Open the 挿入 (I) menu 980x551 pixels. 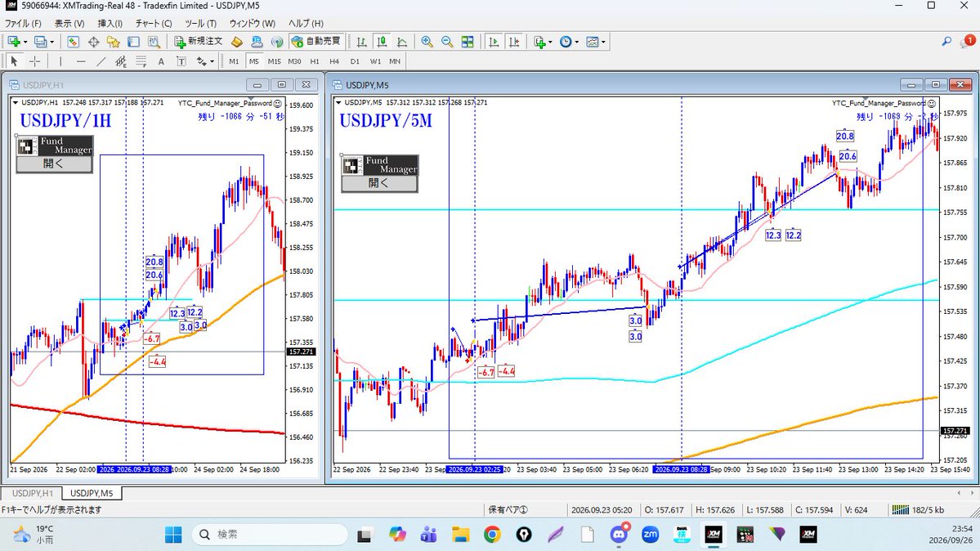pos(110,23)
